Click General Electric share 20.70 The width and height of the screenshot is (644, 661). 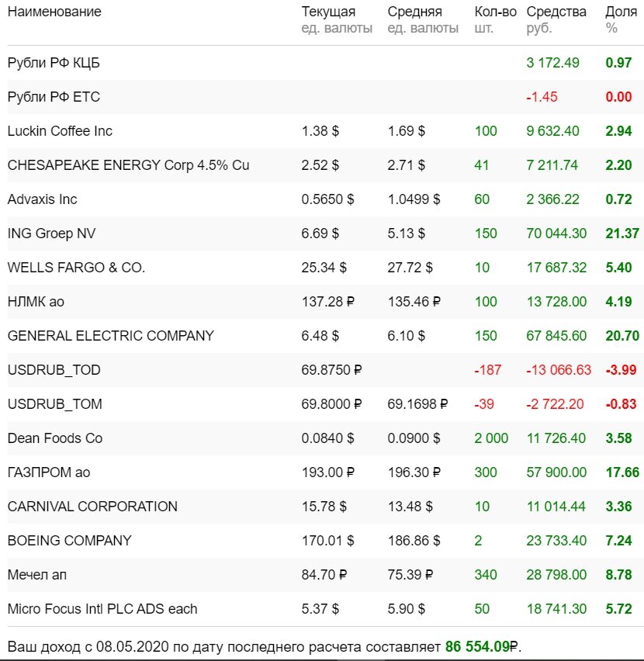pos(622,336)
